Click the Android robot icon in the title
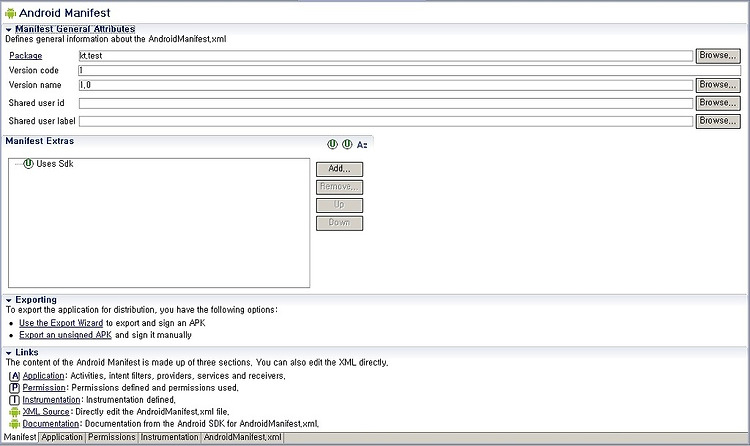This screenshot has width=750, height=446. (x=10, y=13)
